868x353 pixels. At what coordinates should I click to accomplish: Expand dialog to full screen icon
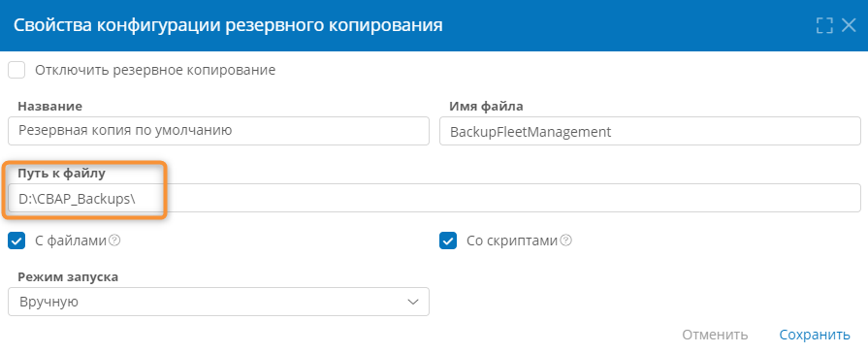[x=824, y=25]
